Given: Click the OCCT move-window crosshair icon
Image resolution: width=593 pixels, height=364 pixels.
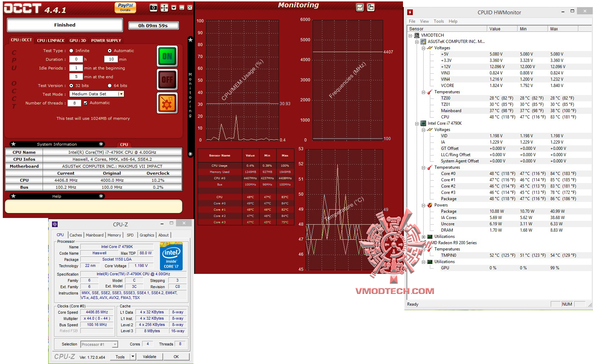Looking at the screenshot, I should click(164, 8).
